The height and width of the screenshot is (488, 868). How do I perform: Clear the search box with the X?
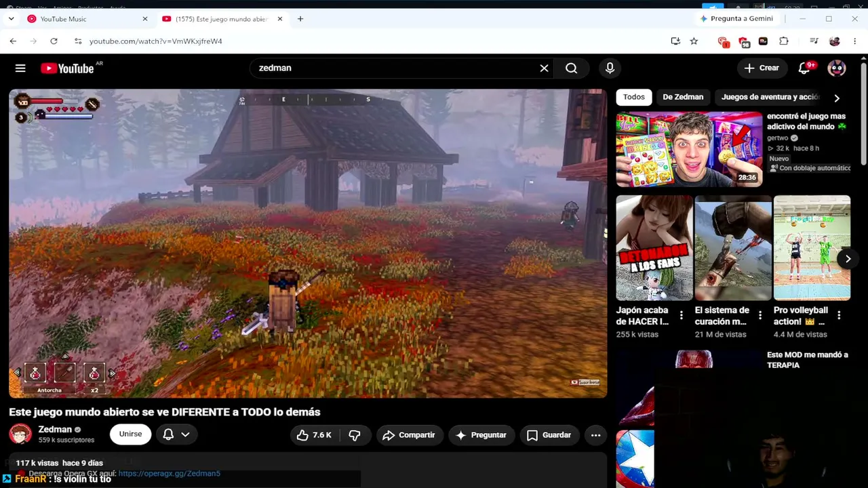(544, 68)
